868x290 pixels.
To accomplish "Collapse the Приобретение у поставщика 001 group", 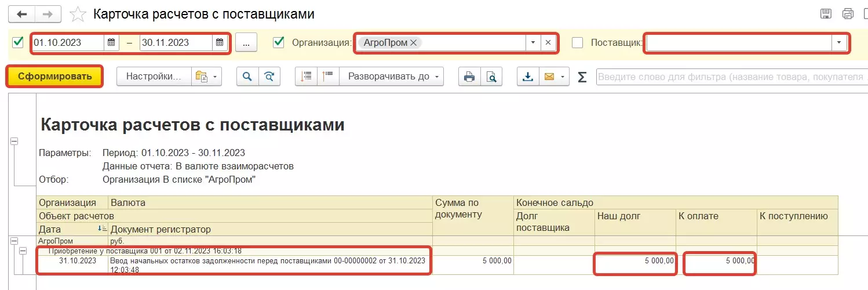I will (x=23, y=251).
